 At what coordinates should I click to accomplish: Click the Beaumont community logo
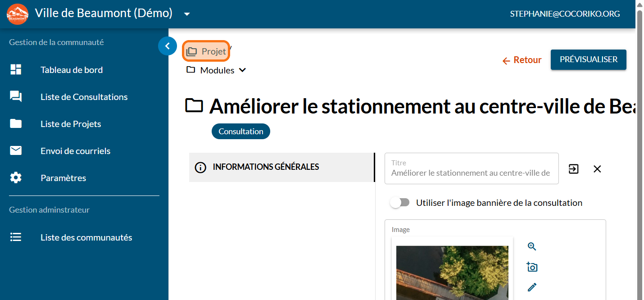pyautogui.click(x=18, y=14)
